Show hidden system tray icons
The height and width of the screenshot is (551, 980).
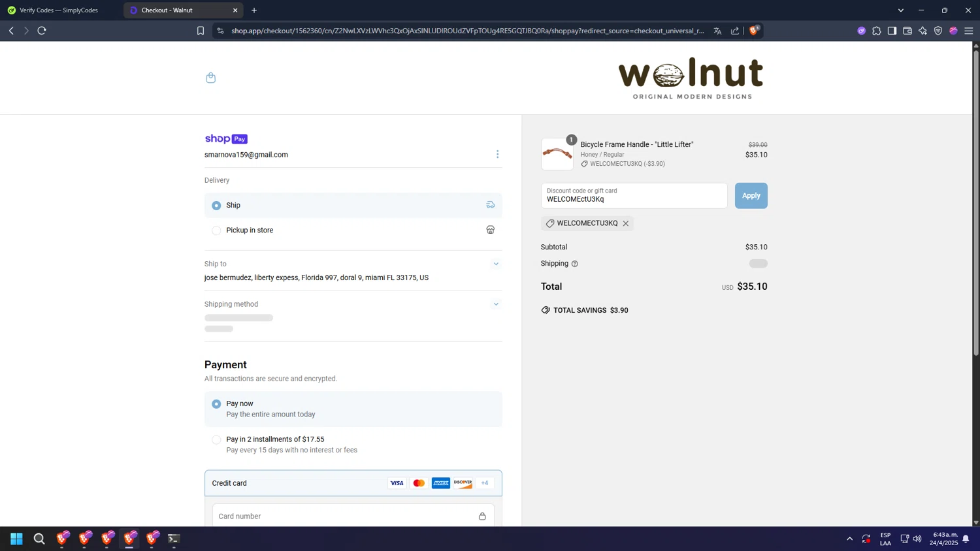849,539
